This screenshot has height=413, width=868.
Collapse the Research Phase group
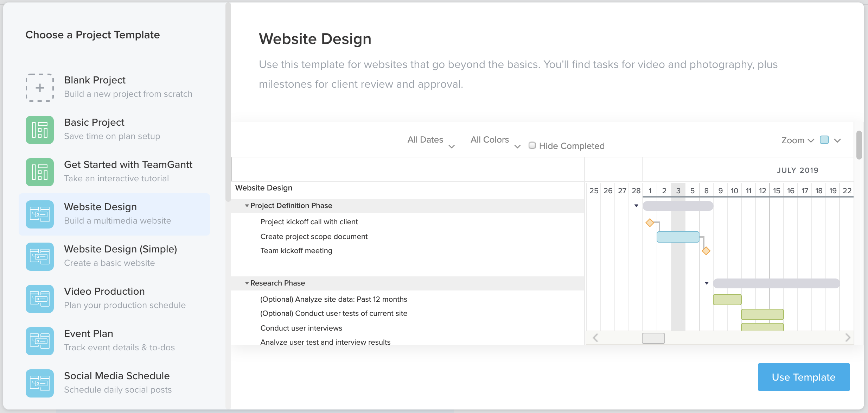click(247, 283)
